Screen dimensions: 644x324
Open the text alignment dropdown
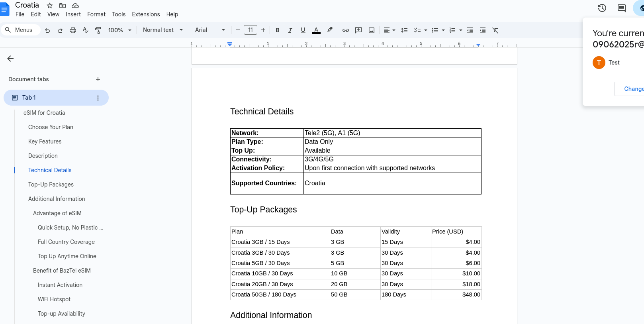[x=389, y=30]
